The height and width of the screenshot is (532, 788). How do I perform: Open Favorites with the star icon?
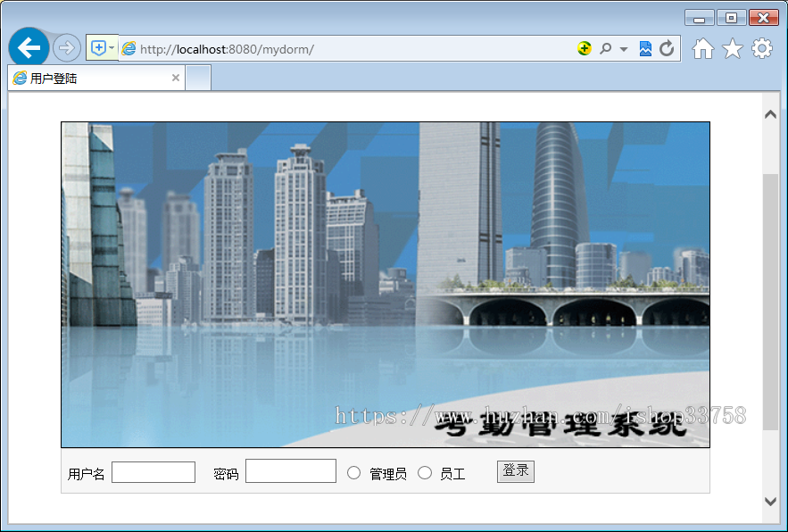[731, 49]
